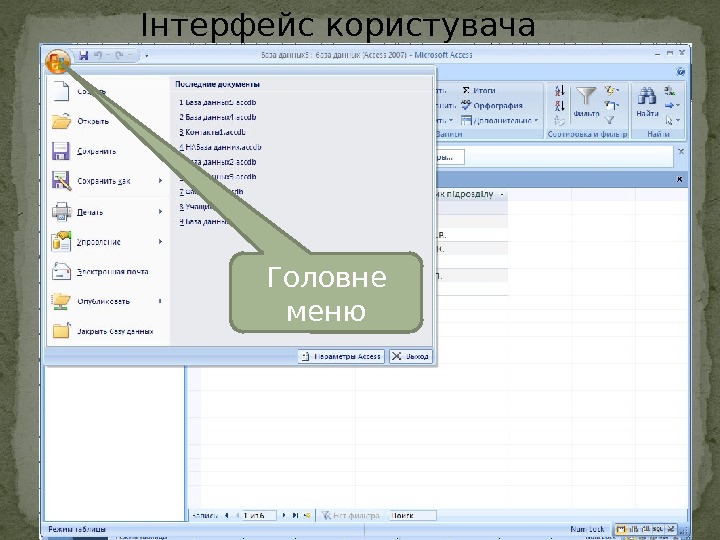720x540 pixels.
Task: Choose Сохранить как menu entry
Action: (107, 181)
